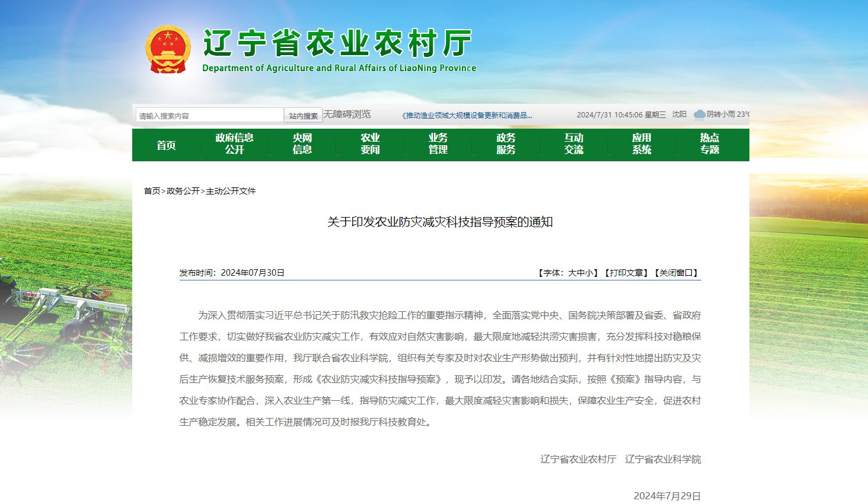Click 关闭窗口 to close the page
868x504 pixels.
(x=676, y=273)
